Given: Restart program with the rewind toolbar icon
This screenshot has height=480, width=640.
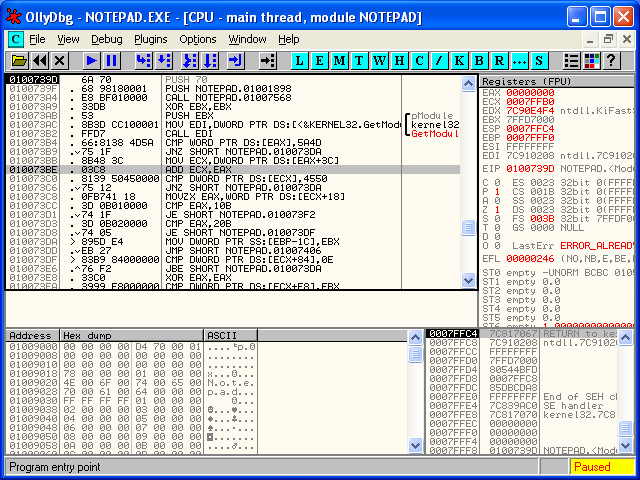Looking at the screenshot, I should 40,61.
